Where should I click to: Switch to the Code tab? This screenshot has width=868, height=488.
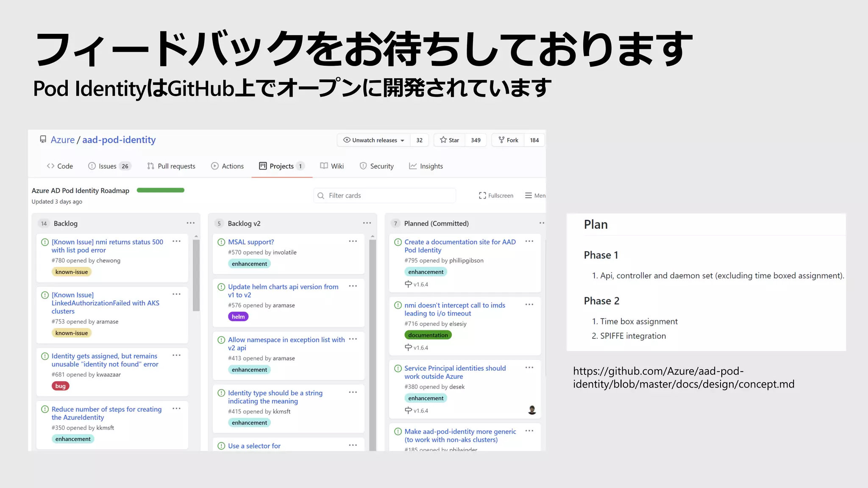click(x=60, y=166)
